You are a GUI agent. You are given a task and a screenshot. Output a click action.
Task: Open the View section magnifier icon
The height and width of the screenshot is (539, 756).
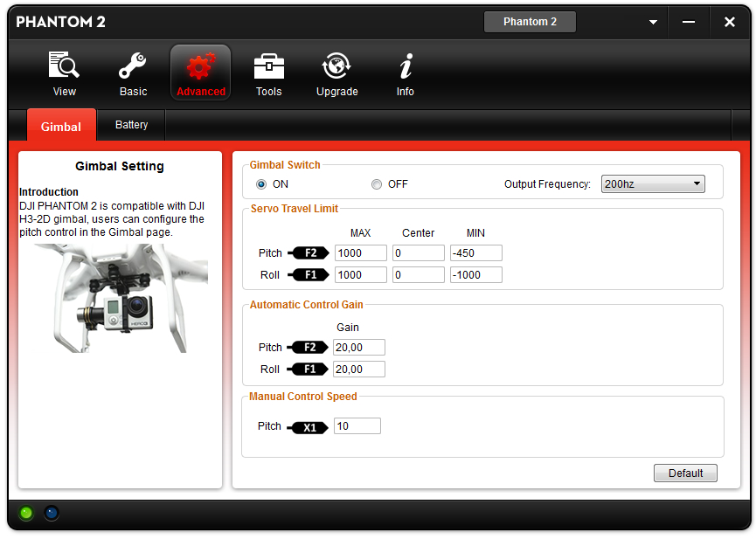64,66
